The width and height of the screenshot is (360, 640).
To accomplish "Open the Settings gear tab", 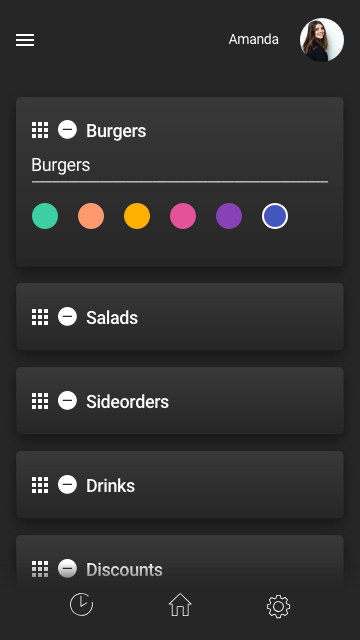I will point(278,606).
